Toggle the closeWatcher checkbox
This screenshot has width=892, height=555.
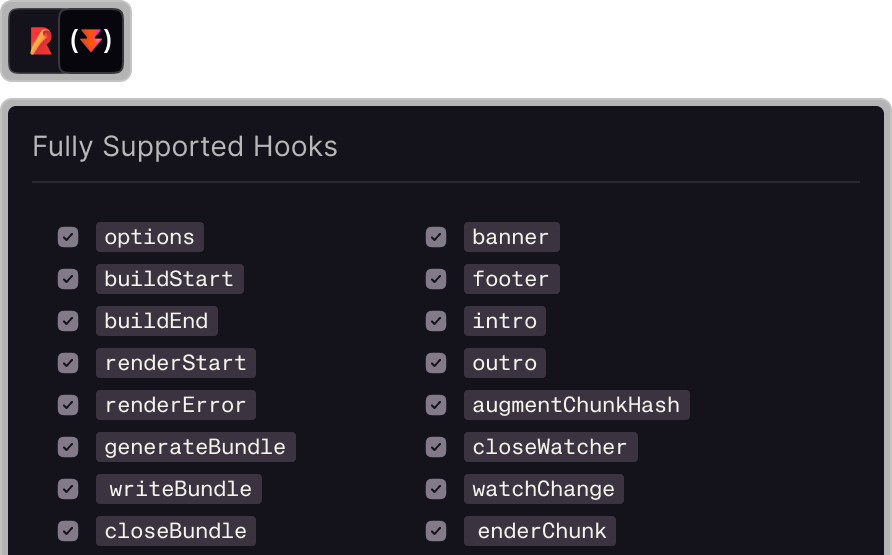(x=436, y=447)
